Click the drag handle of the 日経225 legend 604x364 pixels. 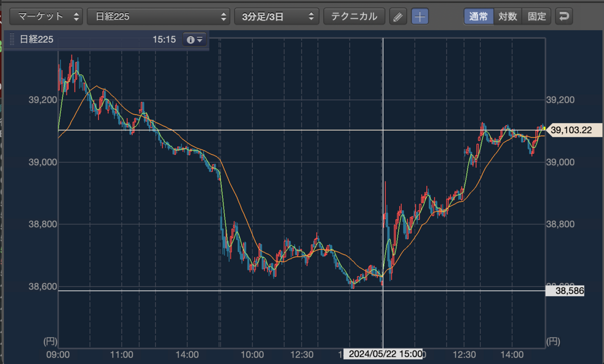point(13,40)
